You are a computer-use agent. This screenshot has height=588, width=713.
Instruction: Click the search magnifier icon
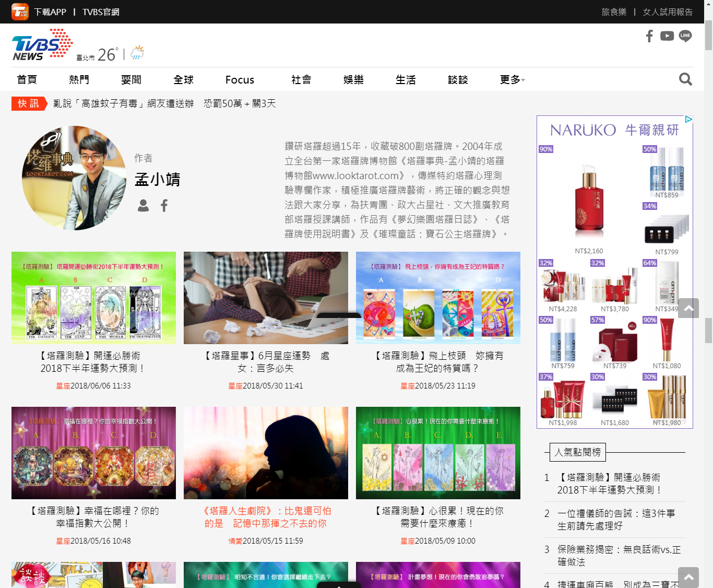(x=685, y=79)
